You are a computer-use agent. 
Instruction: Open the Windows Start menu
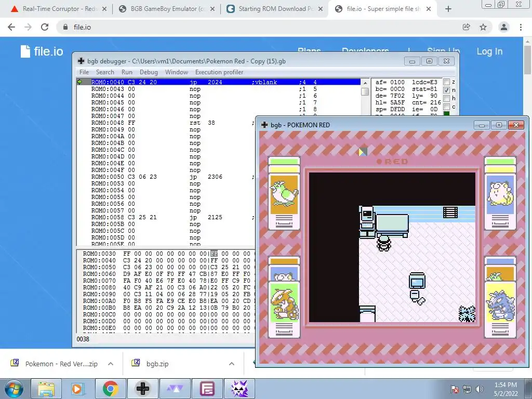(14, 389)
